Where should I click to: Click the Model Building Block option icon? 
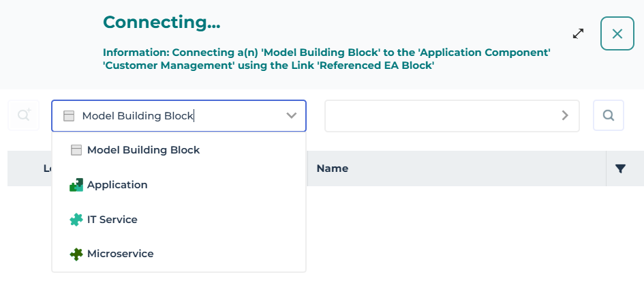(76, 150)
